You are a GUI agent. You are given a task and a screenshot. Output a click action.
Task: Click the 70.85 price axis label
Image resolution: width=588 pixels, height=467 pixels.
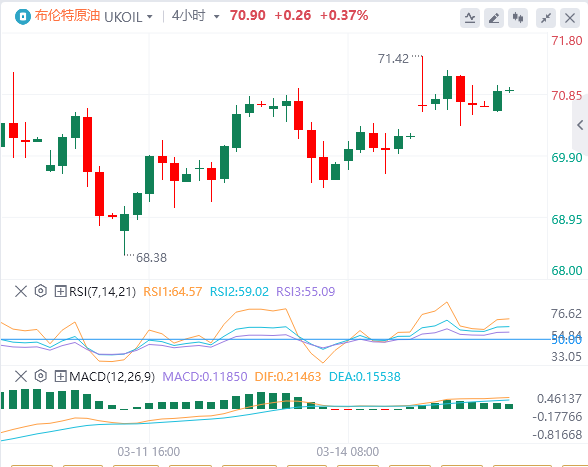tap(567, 95)
